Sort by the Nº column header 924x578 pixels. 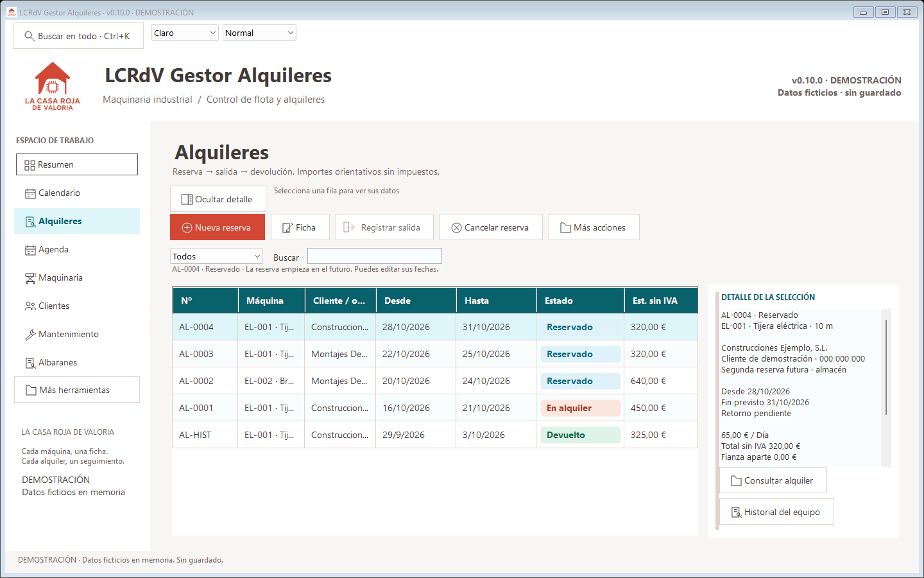click(x=205, y=301)
